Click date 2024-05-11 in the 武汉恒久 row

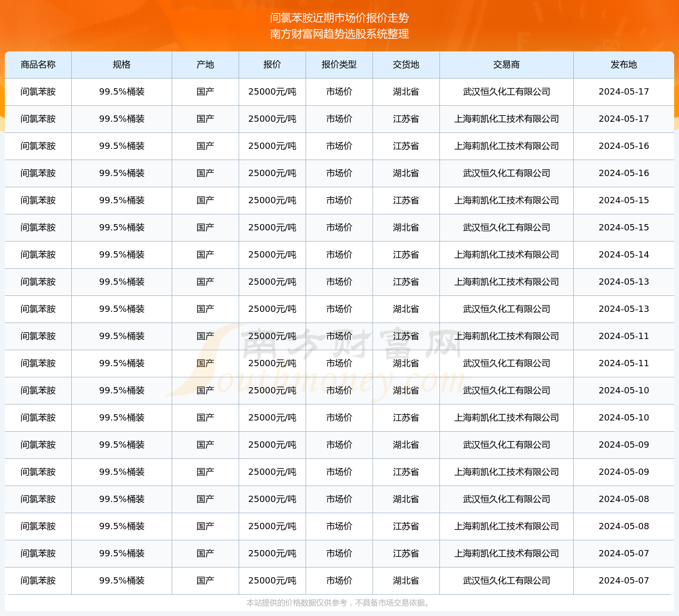pos(624,363)
